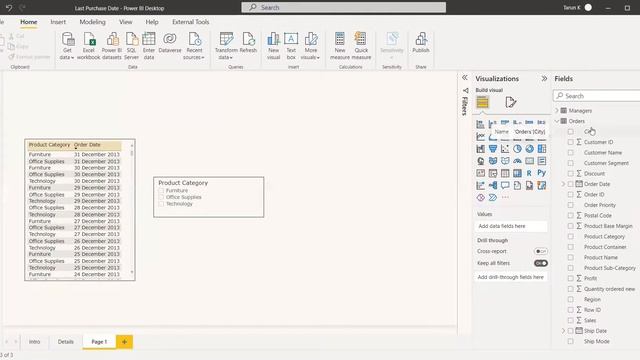This screenshot has width=640, height=360.
Task: Collapse the Visualizations pane
Action: pos(544,78)
